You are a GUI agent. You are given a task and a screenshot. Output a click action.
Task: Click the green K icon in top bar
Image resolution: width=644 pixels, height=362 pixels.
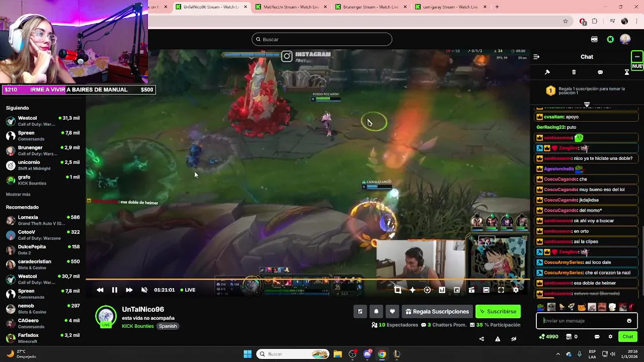click(610, 39)
